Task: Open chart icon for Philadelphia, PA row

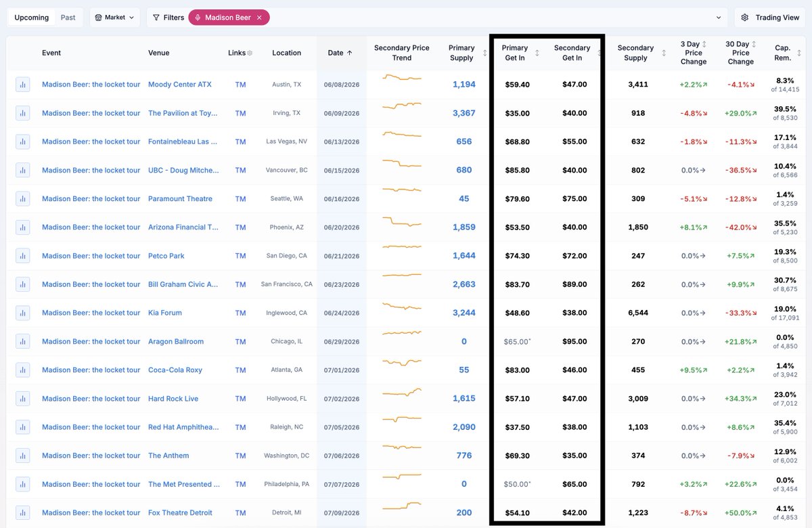Action: point(23,484)
